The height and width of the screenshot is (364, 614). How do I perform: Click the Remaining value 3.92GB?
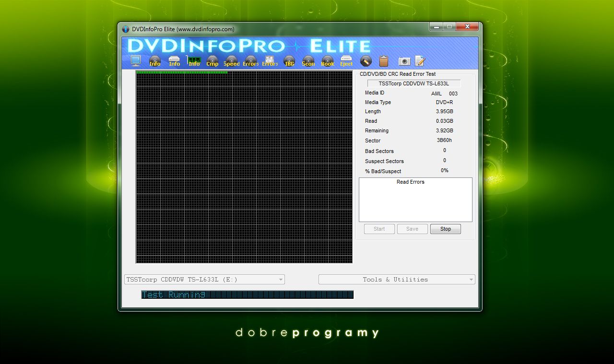pos(444,130)
